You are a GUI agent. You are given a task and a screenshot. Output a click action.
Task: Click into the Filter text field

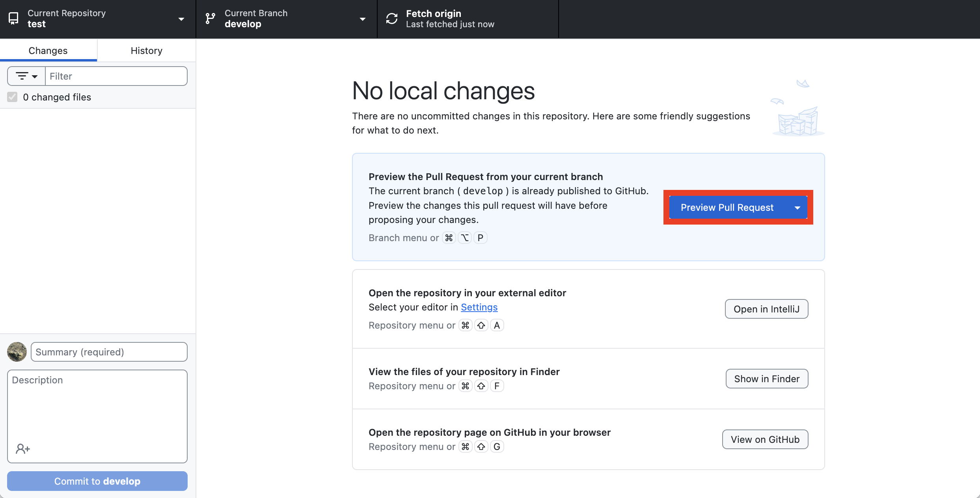pos(116,76)
